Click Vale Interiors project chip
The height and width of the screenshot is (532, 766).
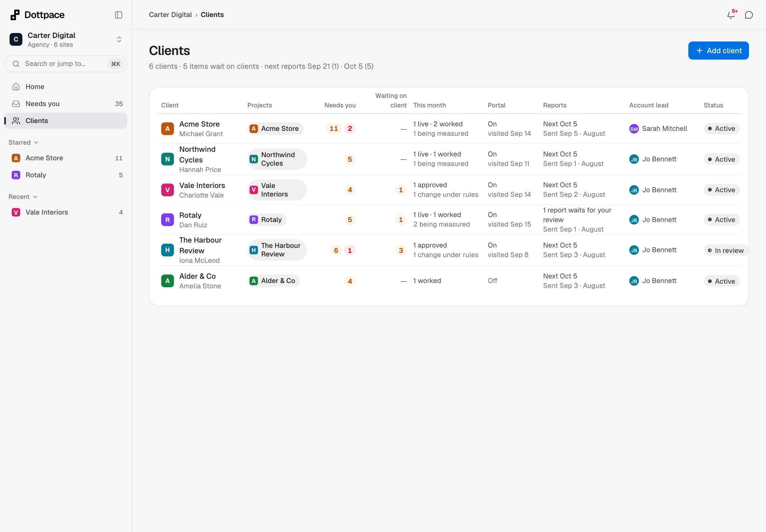[277, 190]
